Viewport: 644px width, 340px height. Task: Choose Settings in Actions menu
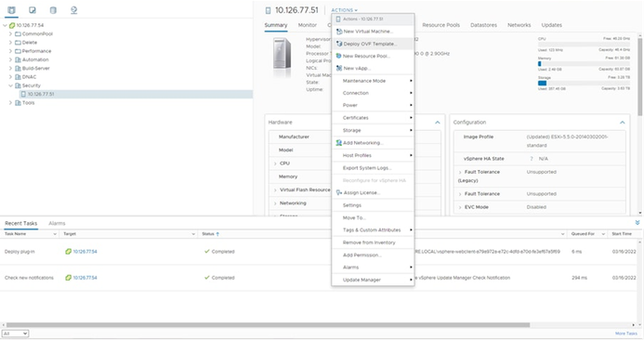click(373, 205)
